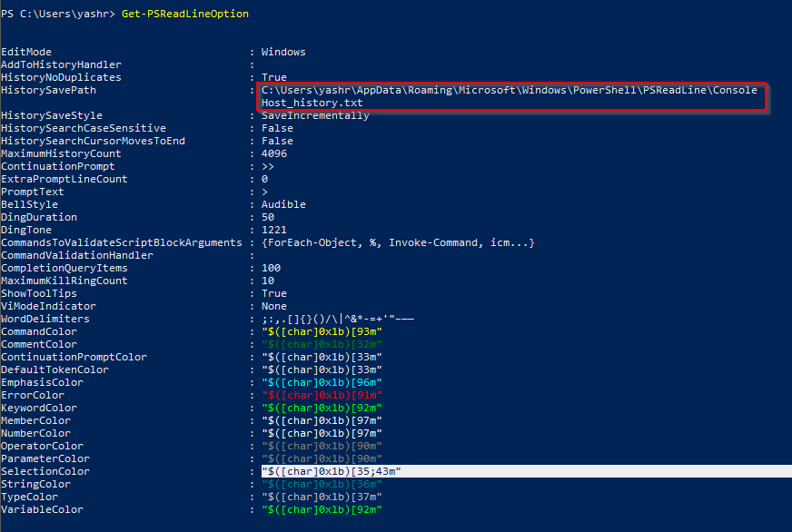Image resolution: width=792 pixels, height=532 pixels.
Task: Click the CompletionQueryItems value 100
Action: pos(271,269)
